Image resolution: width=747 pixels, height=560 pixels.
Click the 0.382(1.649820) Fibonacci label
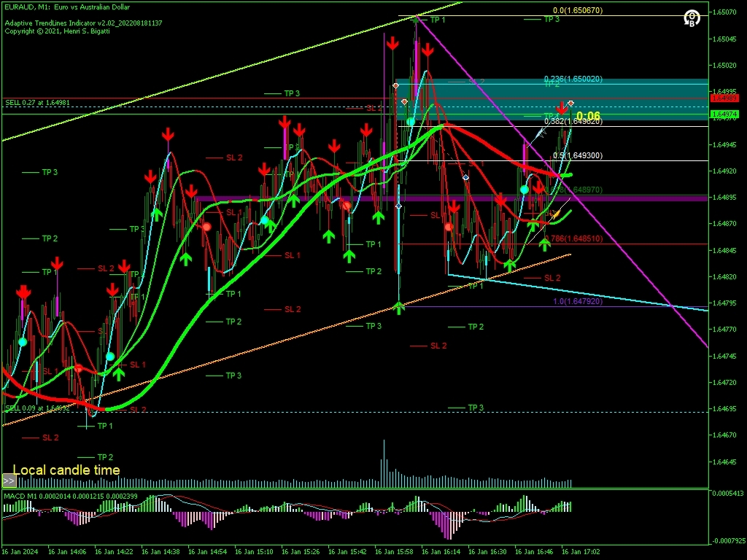pos(573,122)
